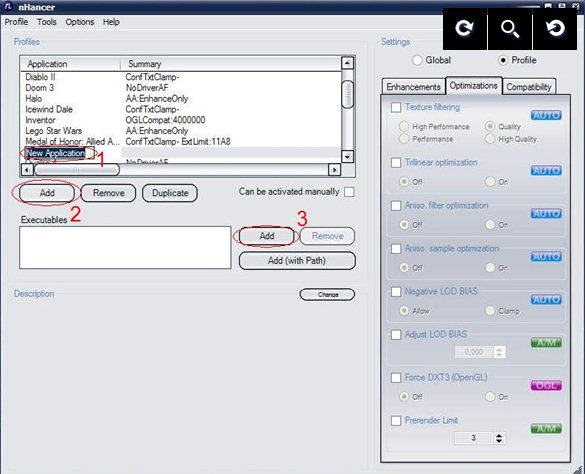Viewport: 585px width, 474px height.
Task: Click the A/M badge beside Prerender Limit
Action: pyautogui.click(x=546, y=428)
